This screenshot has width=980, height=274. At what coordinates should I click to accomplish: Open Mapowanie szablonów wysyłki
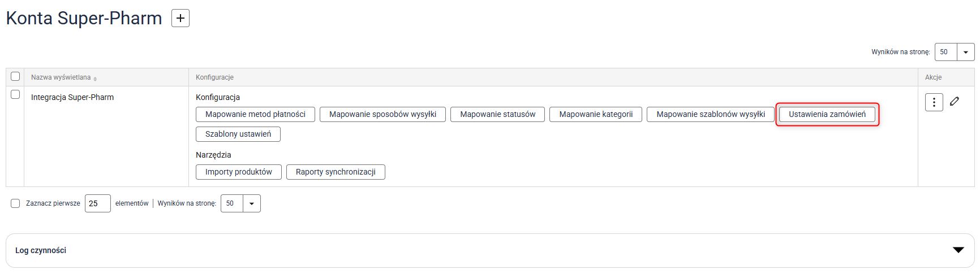711,115
